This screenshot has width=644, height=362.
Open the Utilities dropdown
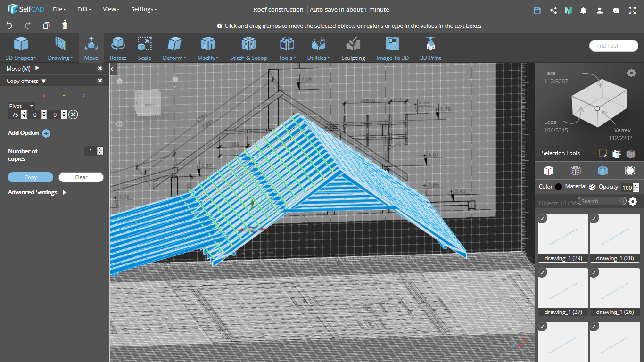pyautogui.click(x=318, y=49)
